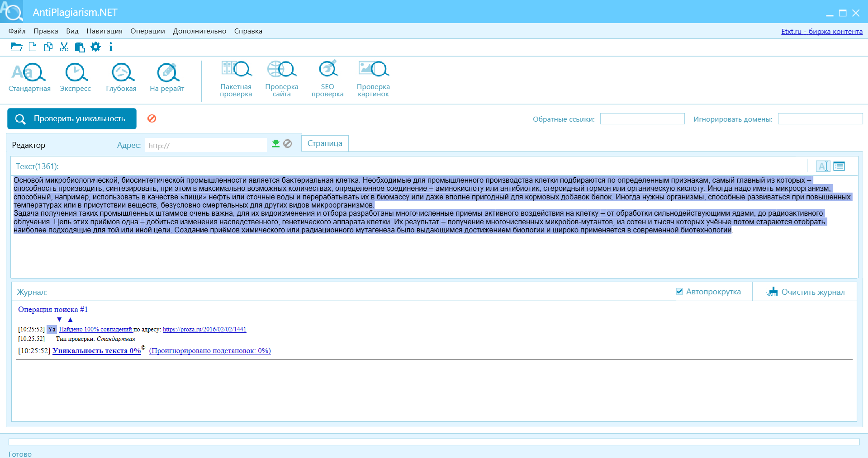Click Тип проверки: Стандартная log entry

click(95, 339)
